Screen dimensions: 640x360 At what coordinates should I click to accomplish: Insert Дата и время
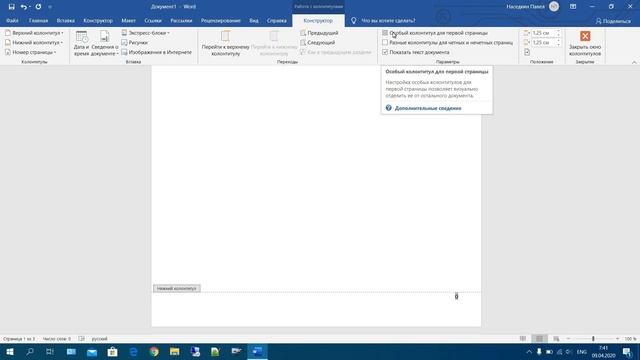[81, 43]
